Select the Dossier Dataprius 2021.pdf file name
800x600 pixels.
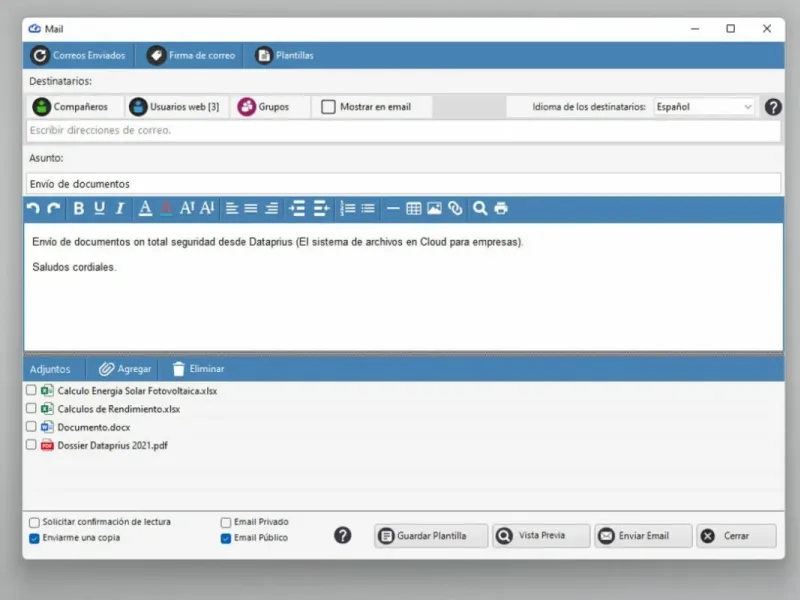coord(112,445)
